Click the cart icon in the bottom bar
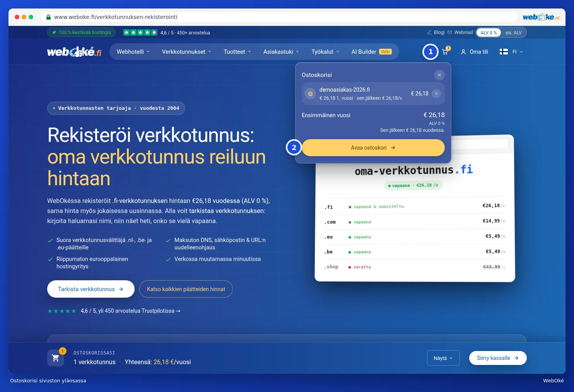The height and width of the screenshot is (392, 574). click(56, 358)
